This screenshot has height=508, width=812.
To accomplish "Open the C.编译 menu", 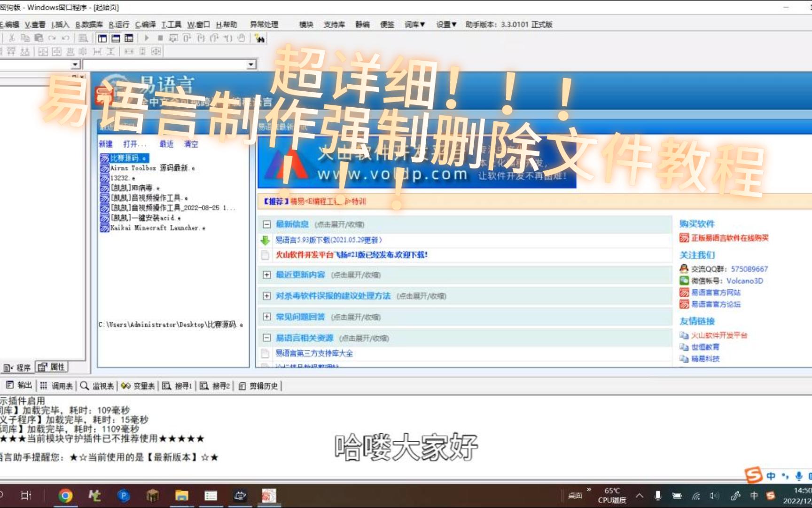I will (x=146, y=24).
